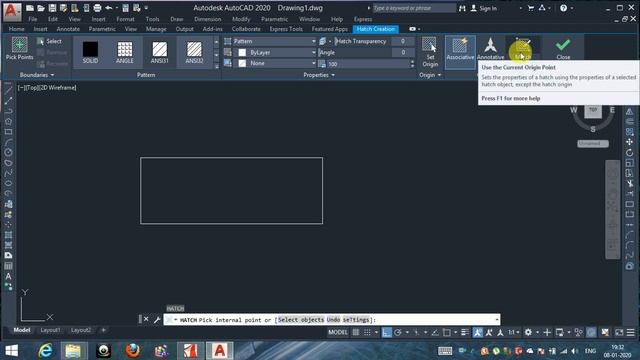Click the status bar Customization hamburger icon
The width and height of the screenshot is (640, 360).
[x=631, y=332]
